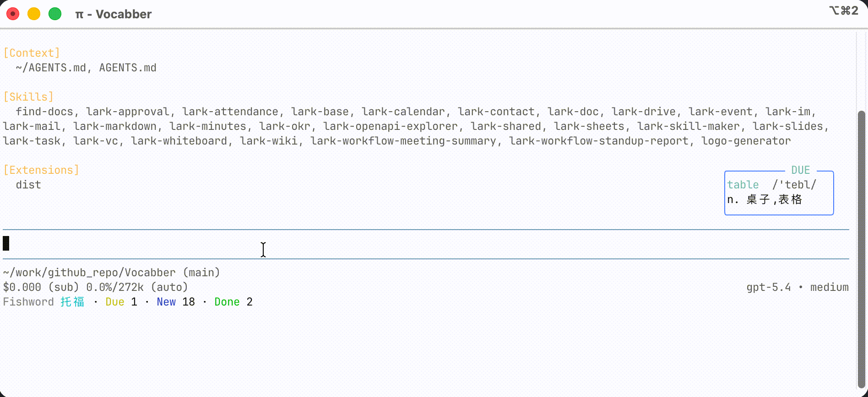The image size is (868, 397).
Task: Select the lark-task skill name
Action: pos(32,141)
